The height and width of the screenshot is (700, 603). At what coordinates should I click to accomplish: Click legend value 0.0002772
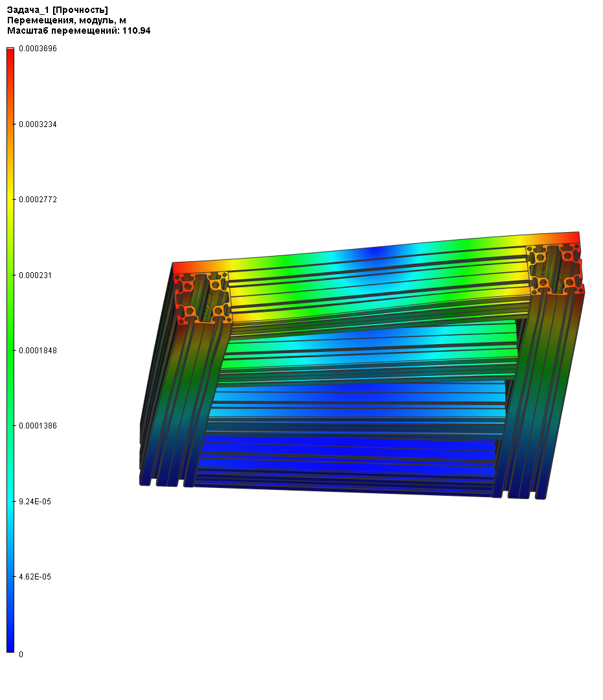click(38, 200)
